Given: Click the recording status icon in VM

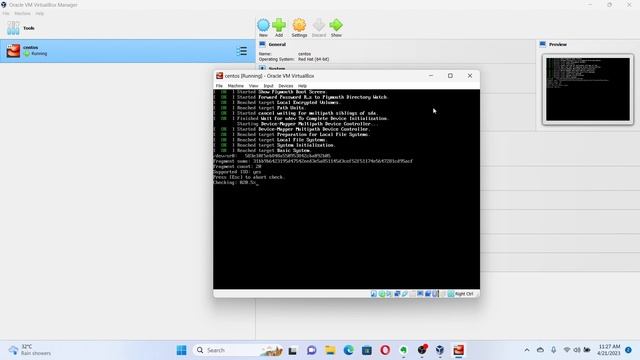Looking at the screenshot, I should pyautogui.click(x=428, y=294).
